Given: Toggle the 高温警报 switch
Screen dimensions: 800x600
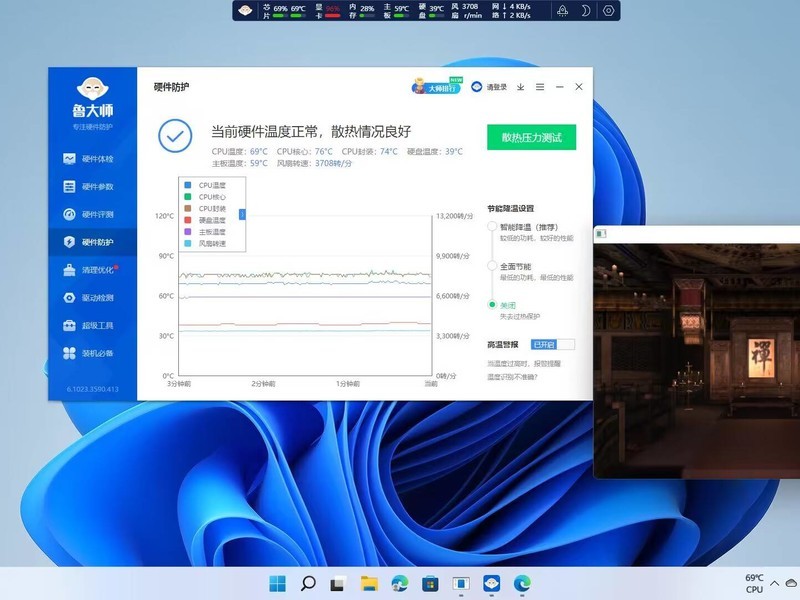Looking at the screenshot, I should tap(553, 345).
